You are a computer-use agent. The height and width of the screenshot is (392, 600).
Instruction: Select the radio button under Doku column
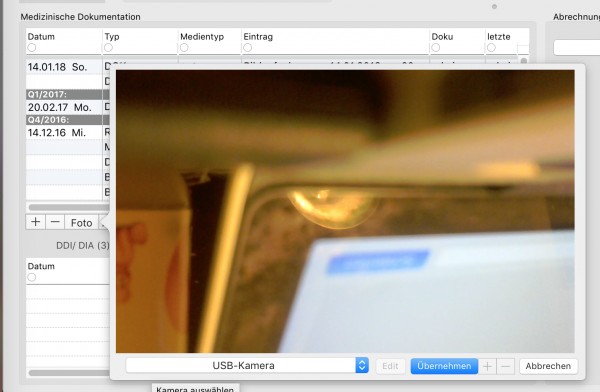pyautogui.click(x=435, y=47)
